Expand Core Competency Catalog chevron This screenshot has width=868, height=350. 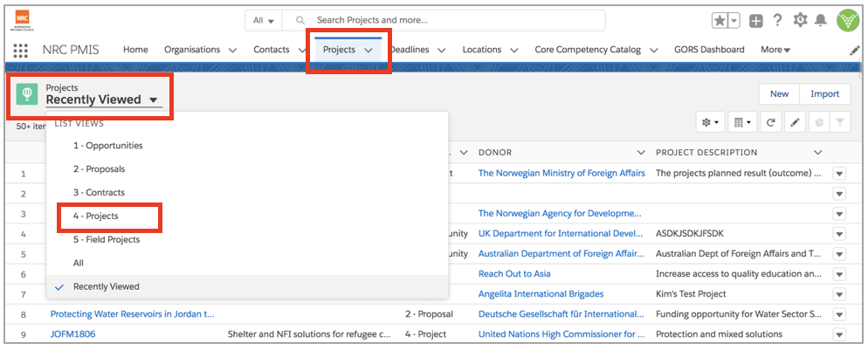coord(654,51)
